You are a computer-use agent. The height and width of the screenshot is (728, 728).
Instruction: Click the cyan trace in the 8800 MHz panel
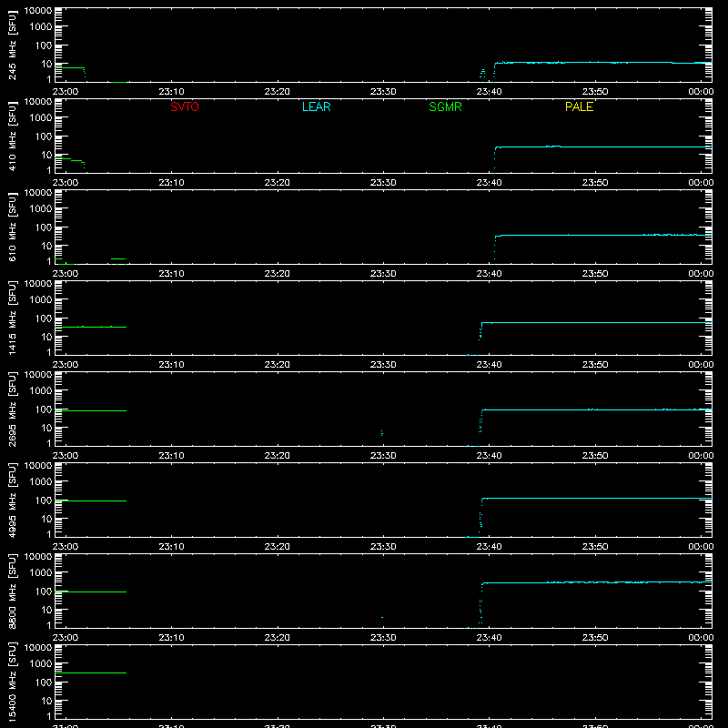pos(597,582)
